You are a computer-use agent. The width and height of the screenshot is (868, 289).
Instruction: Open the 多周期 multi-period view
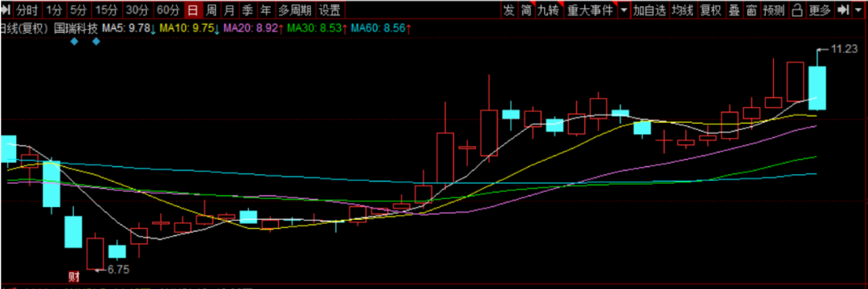pyautogui.click(x=295, y=10)
